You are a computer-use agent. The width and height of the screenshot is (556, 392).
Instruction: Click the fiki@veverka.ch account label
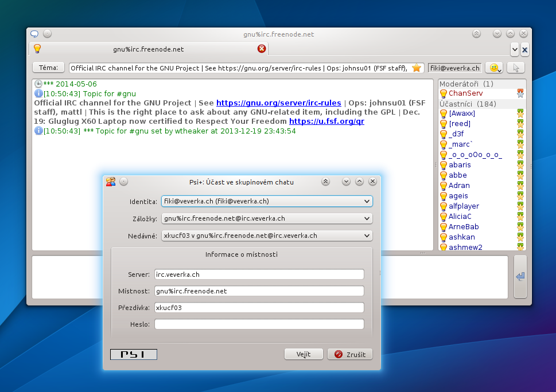[455, 68]
